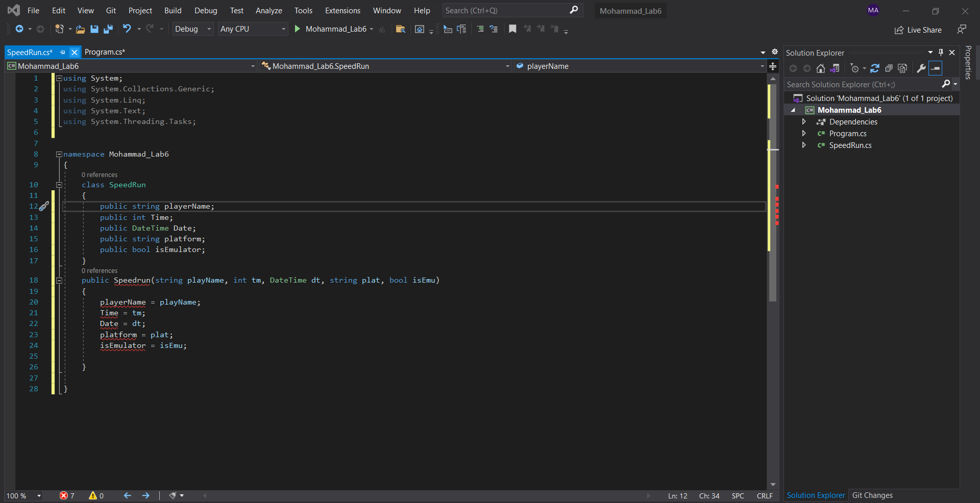The image size is (980, 503).
Task: Open the Build menu
Action: [173, 11]
